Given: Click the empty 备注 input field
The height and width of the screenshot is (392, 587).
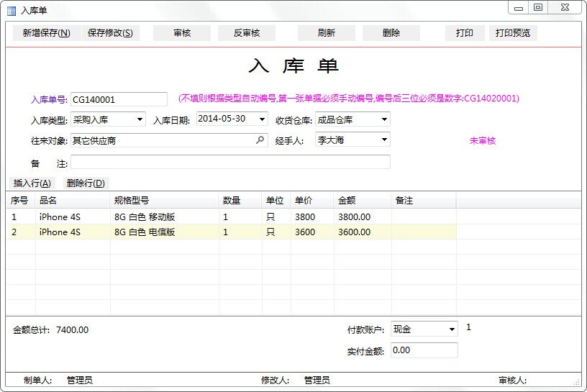Looking at the screenshot, I should coord(231,162).
